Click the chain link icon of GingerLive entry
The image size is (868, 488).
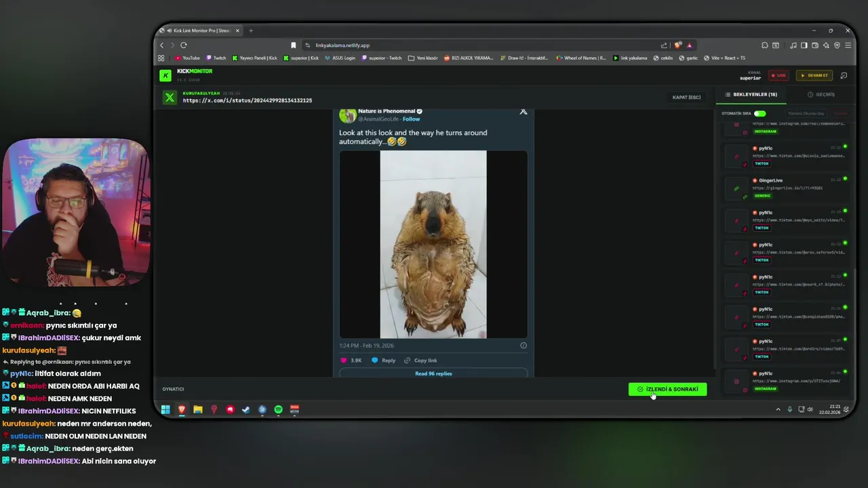click(736, 188)
